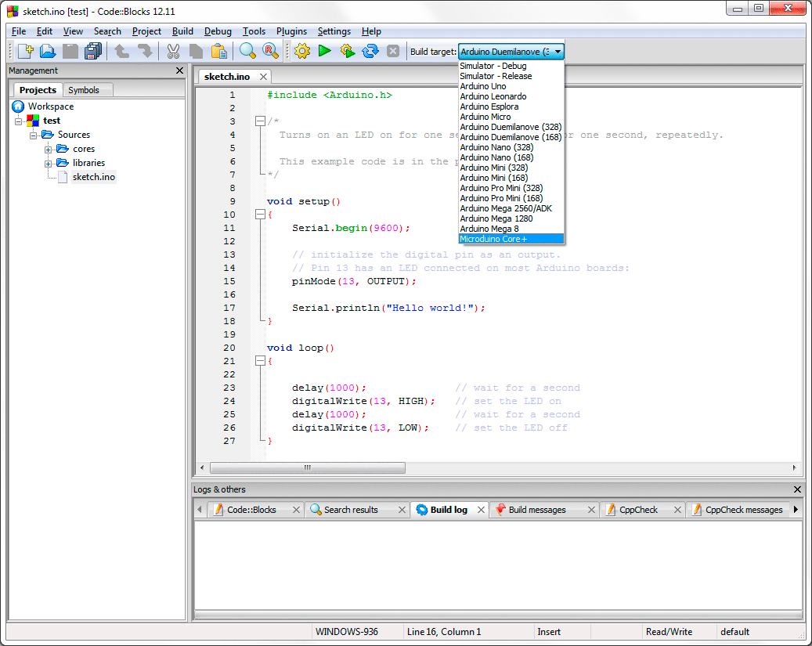Fold the setup function at line 10
Viewport: 812px width, 646px height.
(x=260, y=215)
